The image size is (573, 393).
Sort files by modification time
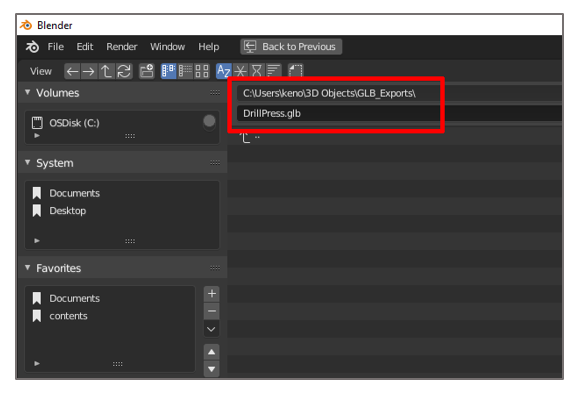click(x=257, y=71)
